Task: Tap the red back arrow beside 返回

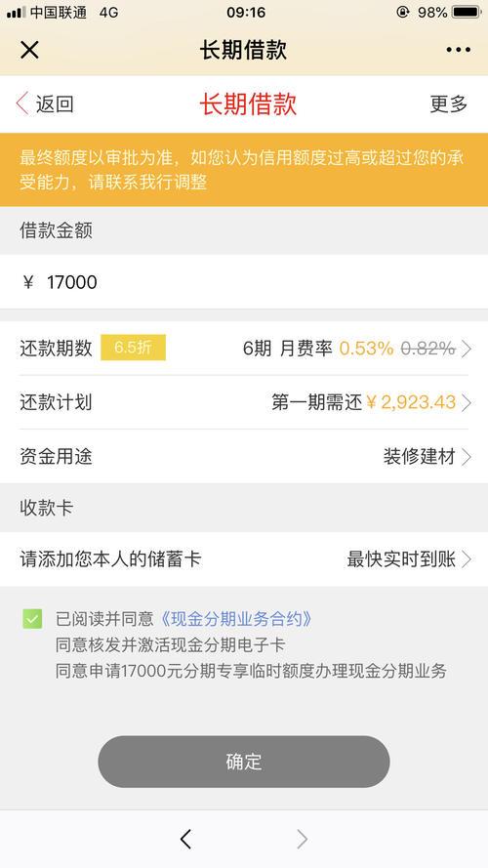Action: (x=22, y=103)
